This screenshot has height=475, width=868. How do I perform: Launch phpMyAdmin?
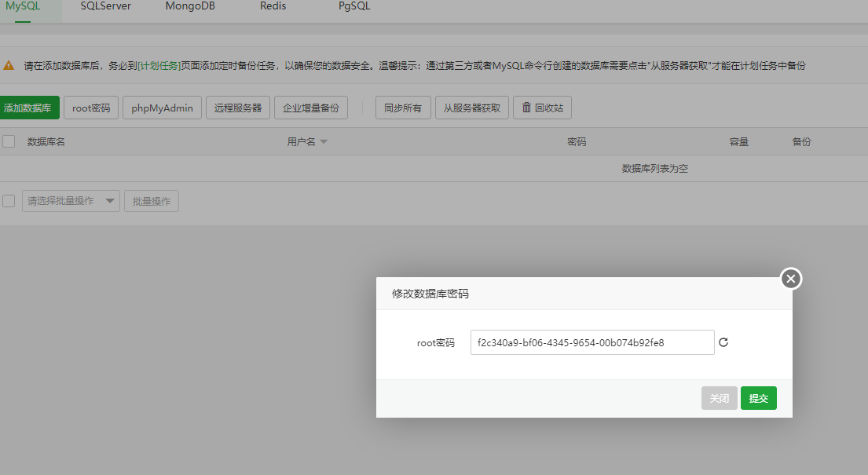click(162, 108)
